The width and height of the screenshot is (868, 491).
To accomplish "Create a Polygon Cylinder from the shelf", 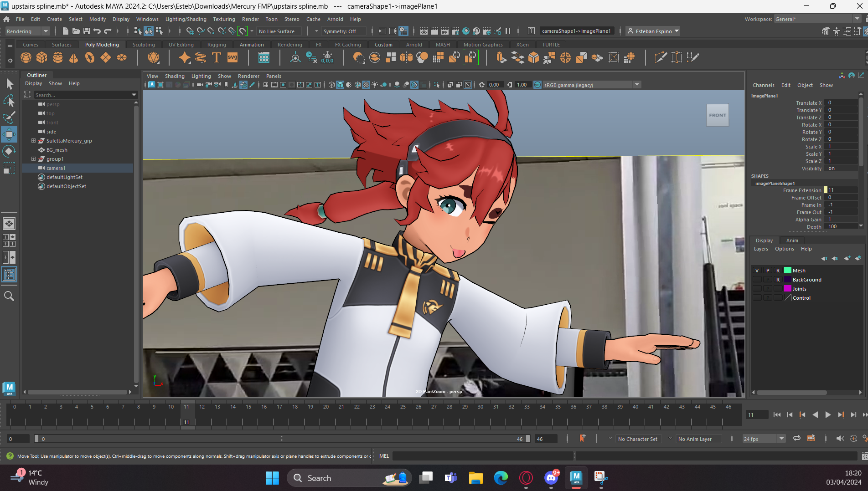I will [x=58, y=57].
